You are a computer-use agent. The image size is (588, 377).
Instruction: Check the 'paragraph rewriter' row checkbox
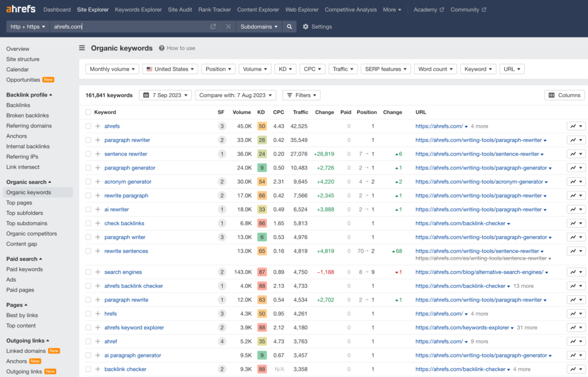[x=88, y=140]
